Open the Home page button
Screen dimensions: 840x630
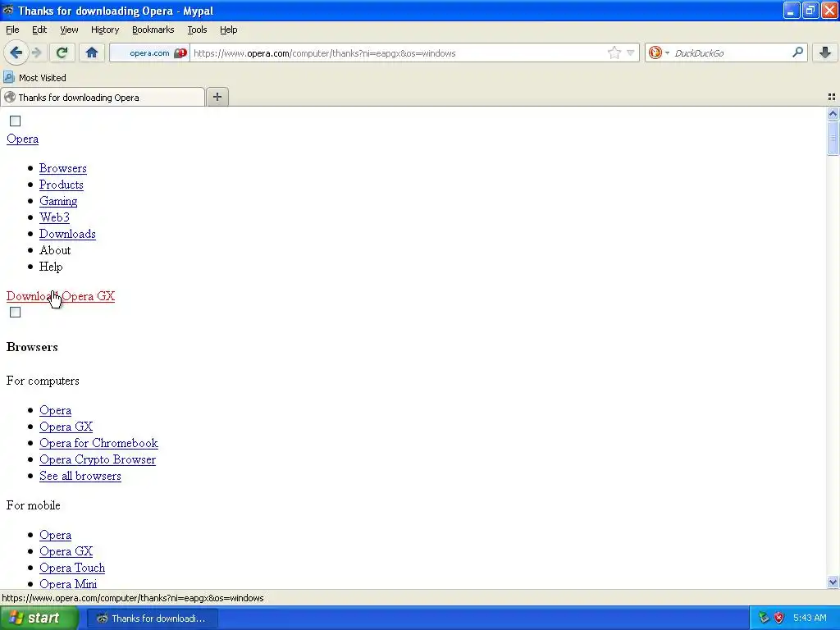point(92,52)
